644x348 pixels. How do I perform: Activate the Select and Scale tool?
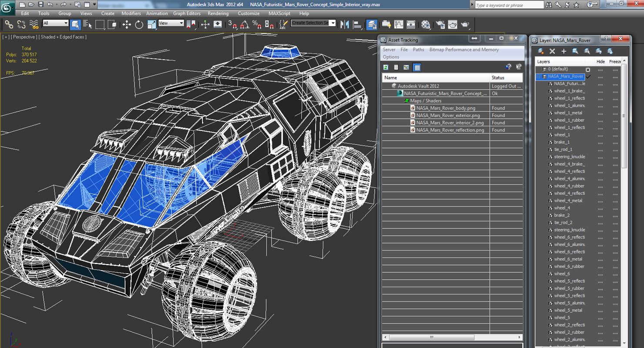pos(151,24)
